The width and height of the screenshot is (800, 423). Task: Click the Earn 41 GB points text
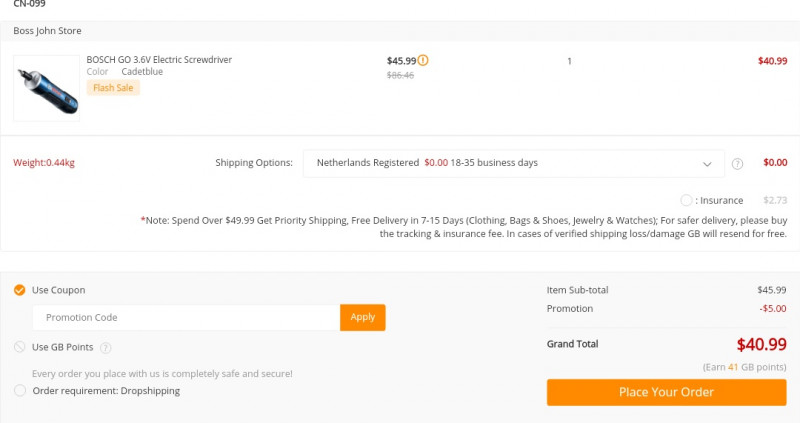(x=744, y=367)
